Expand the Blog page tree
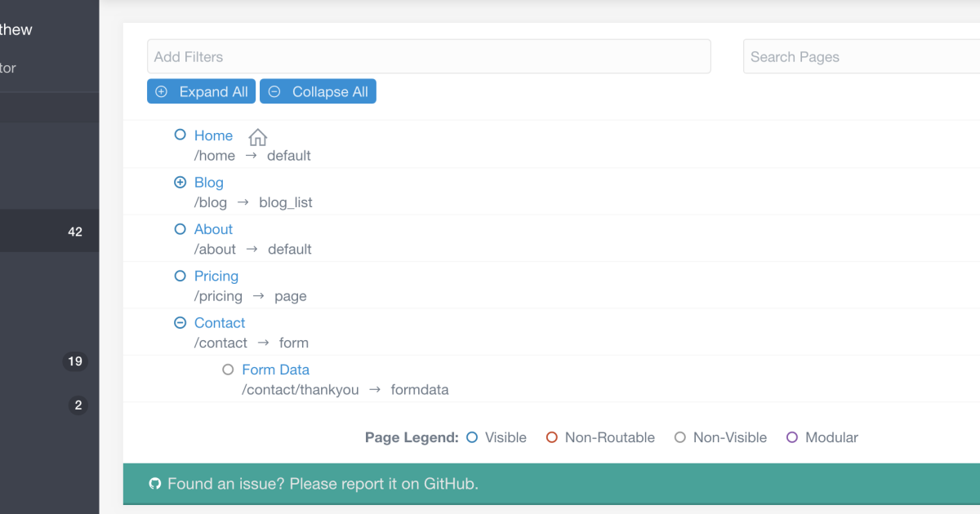This screenshot has height=514, width=980. point(180,183)
